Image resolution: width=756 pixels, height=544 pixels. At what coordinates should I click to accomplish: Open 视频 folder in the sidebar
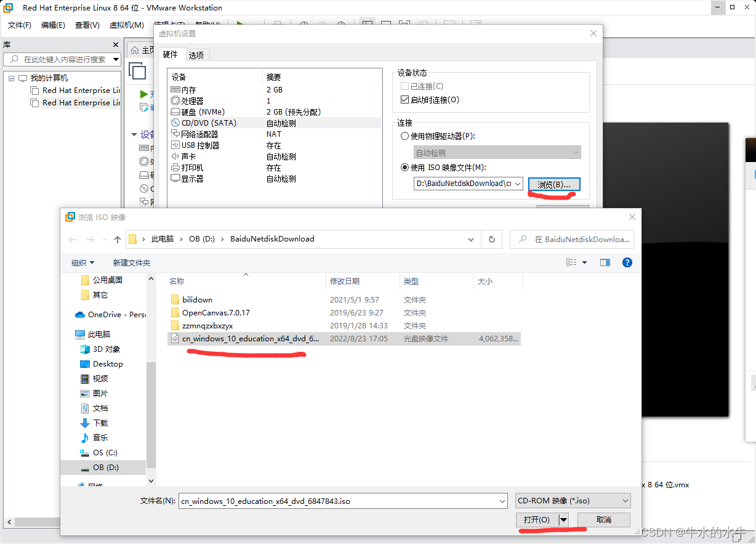tap(94, 379)
